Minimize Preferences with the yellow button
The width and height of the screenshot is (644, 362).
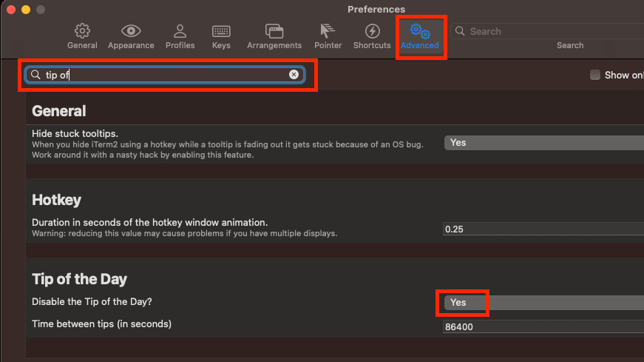point(26,10)
